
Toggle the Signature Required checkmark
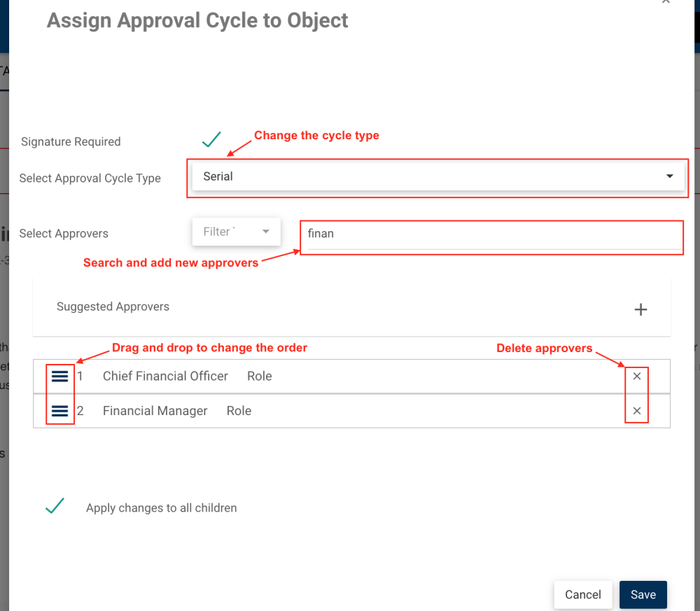(211, 140)
